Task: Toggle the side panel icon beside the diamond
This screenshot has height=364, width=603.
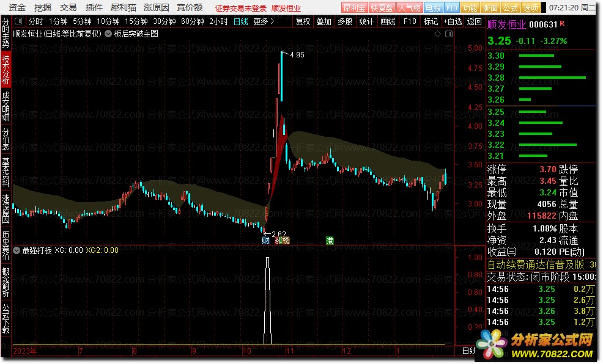Action: (449, 34)
